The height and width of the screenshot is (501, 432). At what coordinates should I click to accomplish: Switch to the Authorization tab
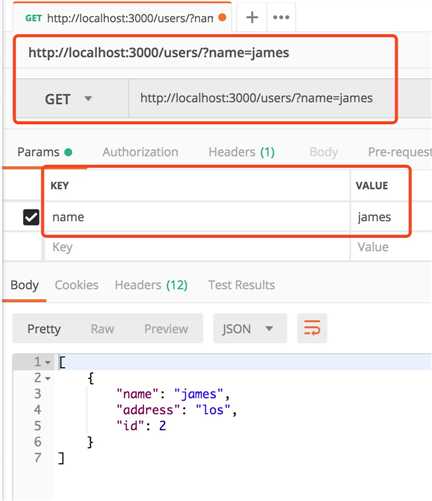[140, 152]
